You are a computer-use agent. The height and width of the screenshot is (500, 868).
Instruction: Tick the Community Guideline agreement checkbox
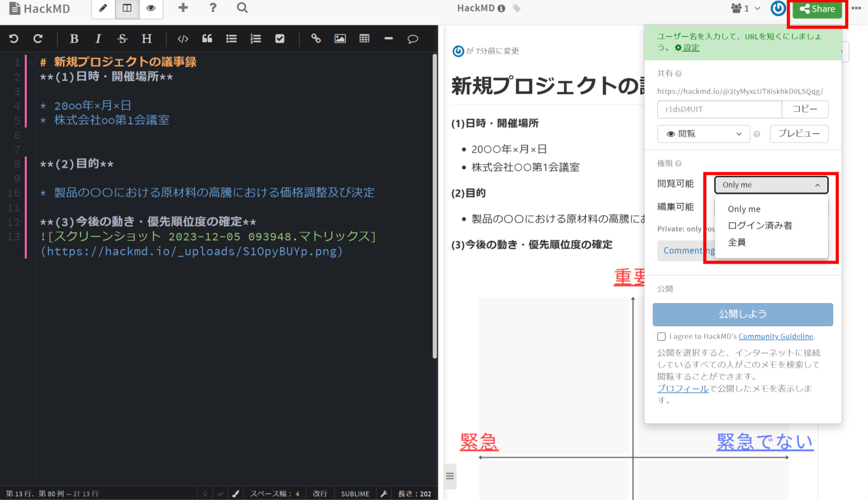(x=661, y=337)
